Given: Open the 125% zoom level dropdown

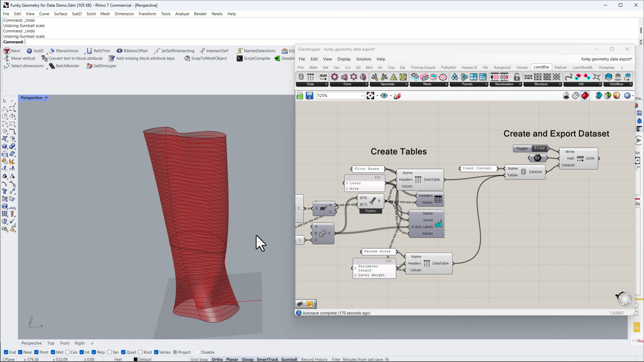Looking at the screenshot, I should click(362, 96).
